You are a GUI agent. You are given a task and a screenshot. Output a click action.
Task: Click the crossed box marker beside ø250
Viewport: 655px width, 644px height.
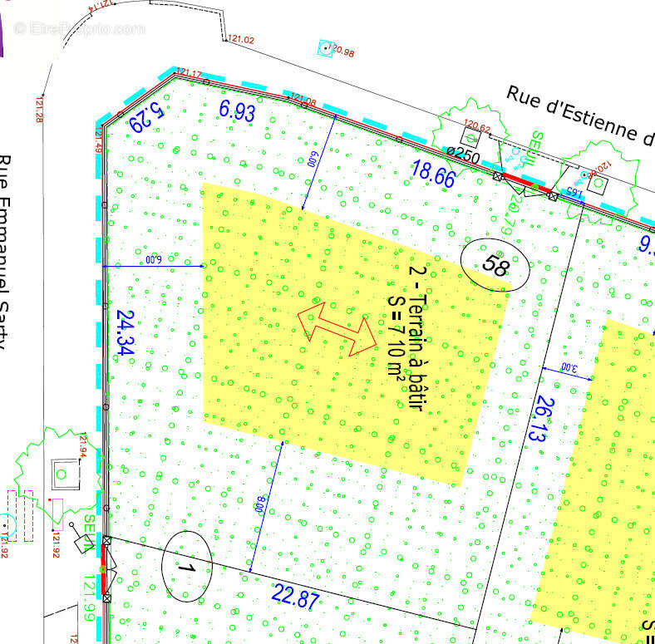[x=499, y=176]
